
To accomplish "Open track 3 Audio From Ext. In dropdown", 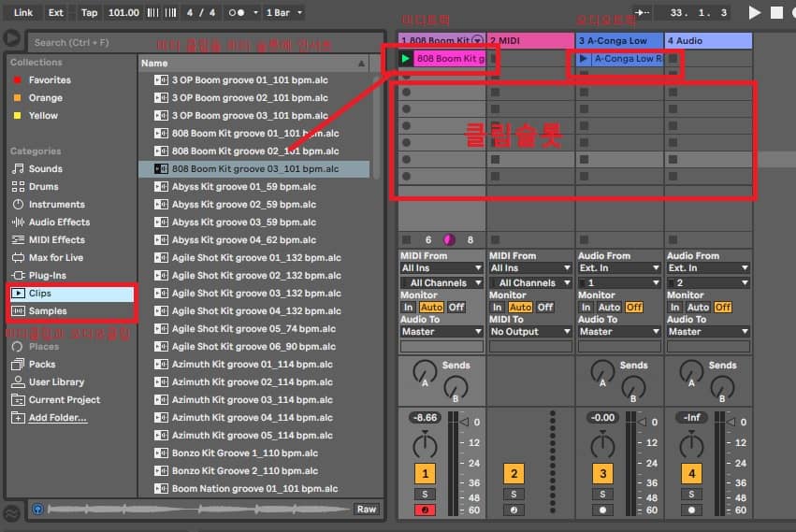I will tap(619, 268).
